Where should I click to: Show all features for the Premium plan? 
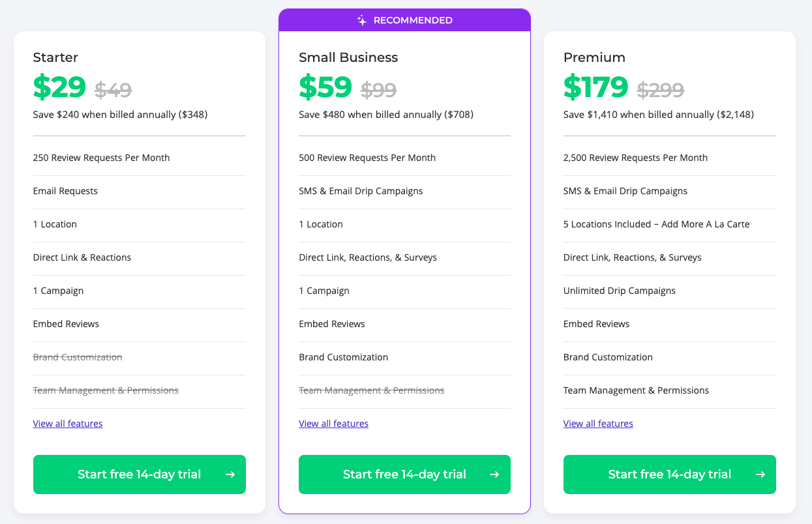[598, 424]
